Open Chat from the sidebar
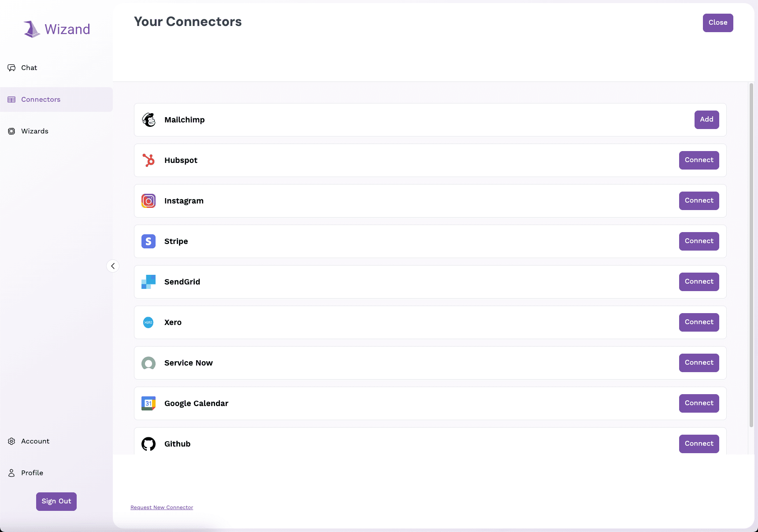This screenshot has height=532, width=758. click(x=56, y=68)
